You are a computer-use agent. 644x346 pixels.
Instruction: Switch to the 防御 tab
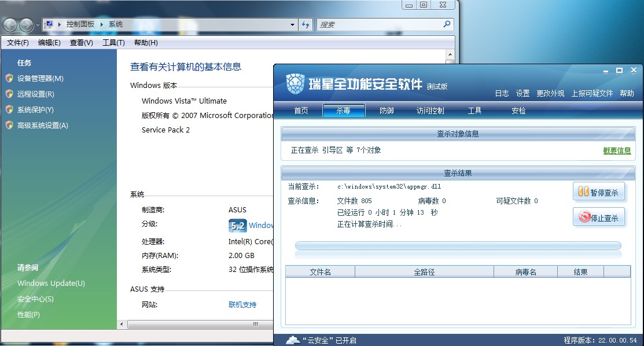coord(387,111)
